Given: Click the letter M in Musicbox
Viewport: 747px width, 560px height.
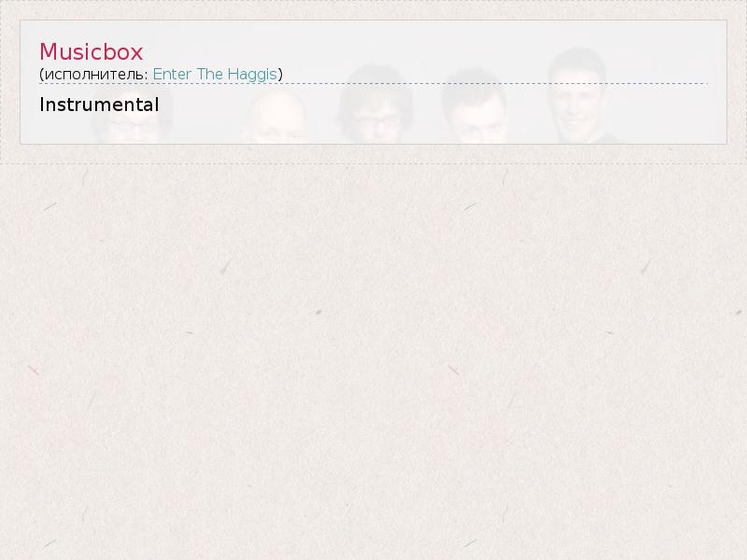Looking at the screenshot, I should tap(49, 52).
